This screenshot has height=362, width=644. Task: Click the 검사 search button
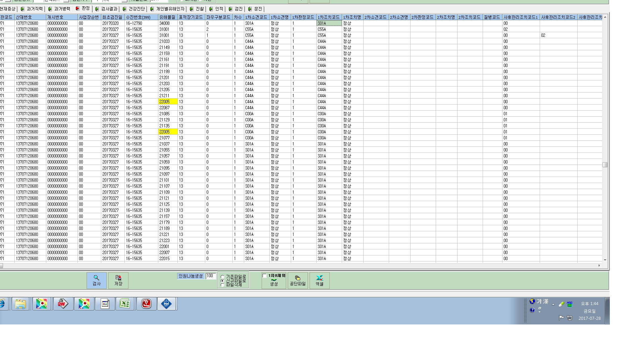[x=97, y=280]
